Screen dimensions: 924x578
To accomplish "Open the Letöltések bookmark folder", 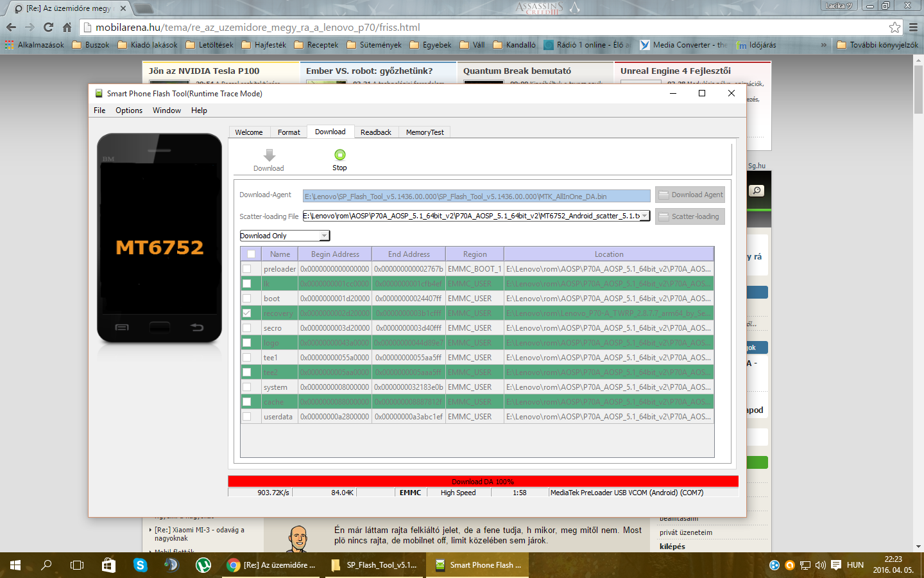I will coord(209,45).
